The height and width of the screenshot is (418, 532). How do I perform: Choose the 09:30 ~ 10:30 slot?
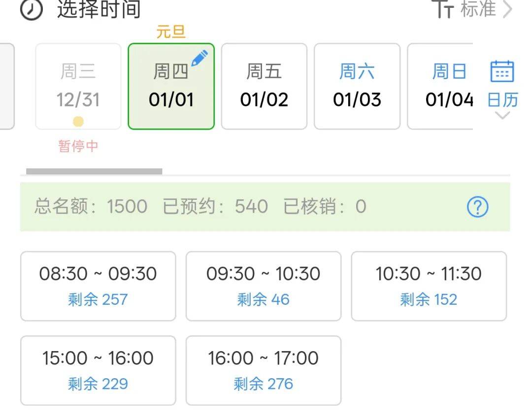click(263, 286)
